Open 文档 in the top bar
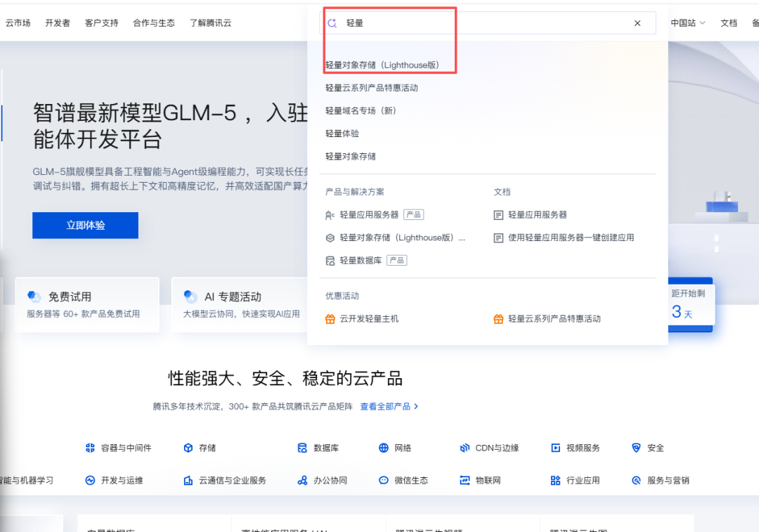Screen dimensions: 759x532 pos(729,22)
